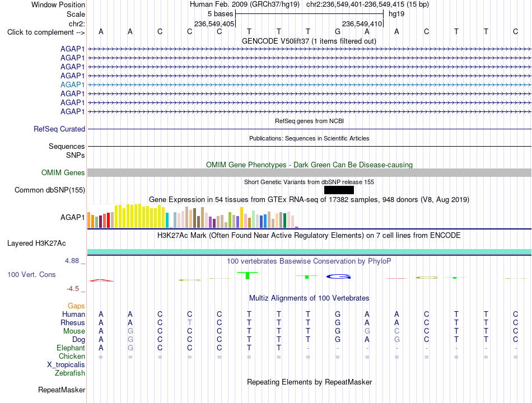This screenshot has height=403, width=532.
Task: Click the orange Gaps label
Action: pyautogui.click(x=76, y=306)
